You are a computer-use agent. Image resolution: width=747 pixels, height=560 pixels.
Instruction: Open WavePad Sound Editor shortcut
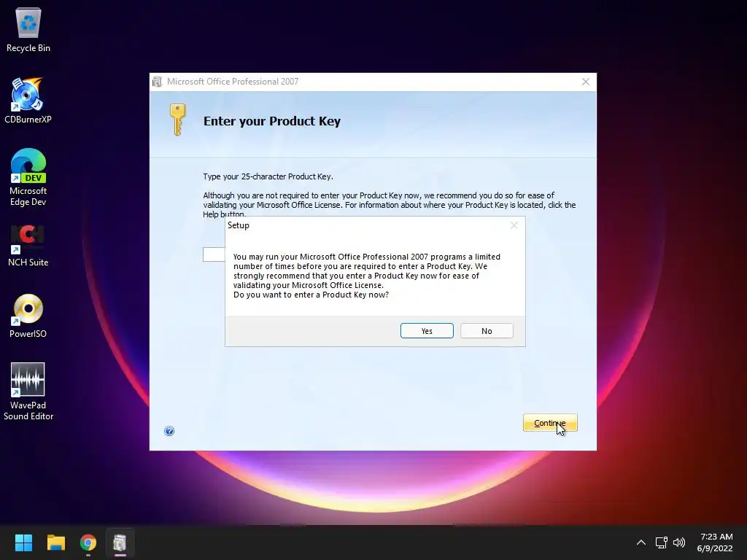(x=28, y=392)
